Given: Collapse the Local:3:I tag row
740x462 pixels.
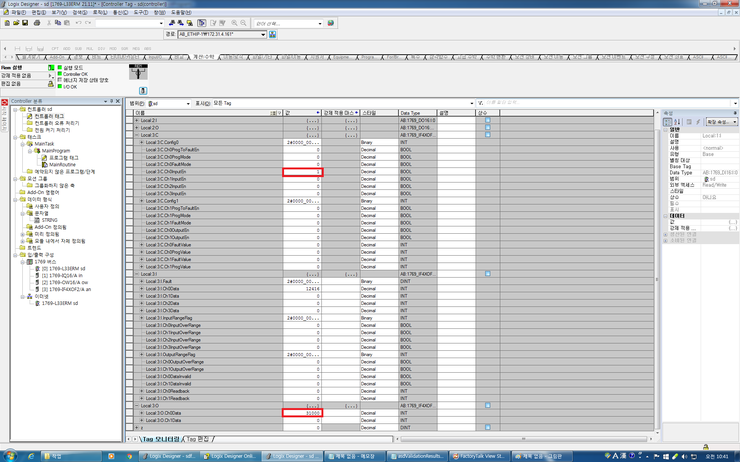Looking at the screenshot, I should click(137, 274).
